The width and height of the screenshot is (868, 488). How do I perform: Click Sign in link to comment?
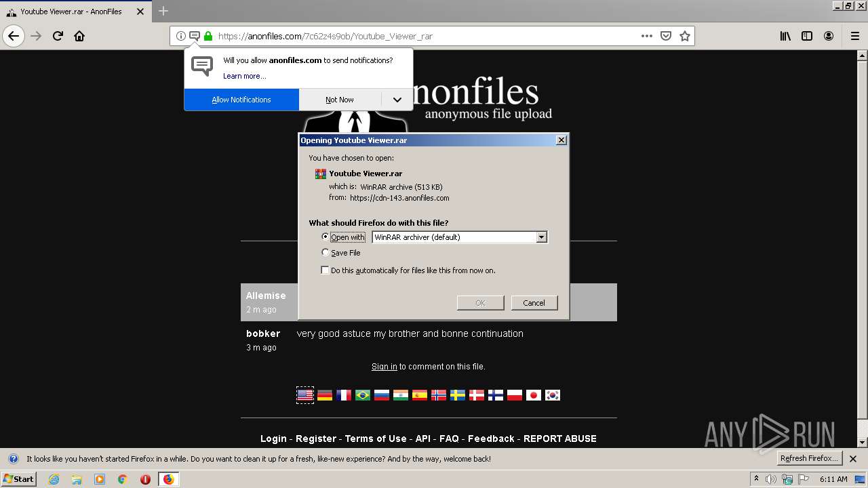pyautogui.click(x=384, y=367)
